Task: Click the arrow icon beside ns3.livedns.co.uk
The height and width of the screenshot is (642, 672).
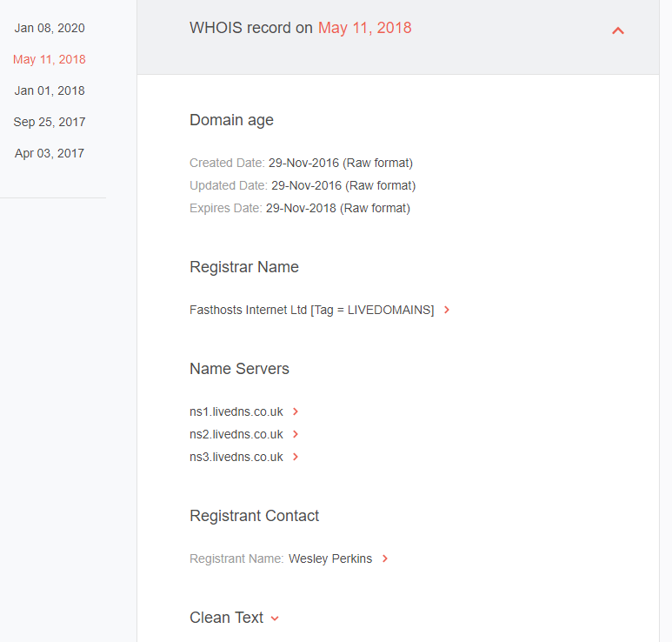Action: click(x=296, y=457)
